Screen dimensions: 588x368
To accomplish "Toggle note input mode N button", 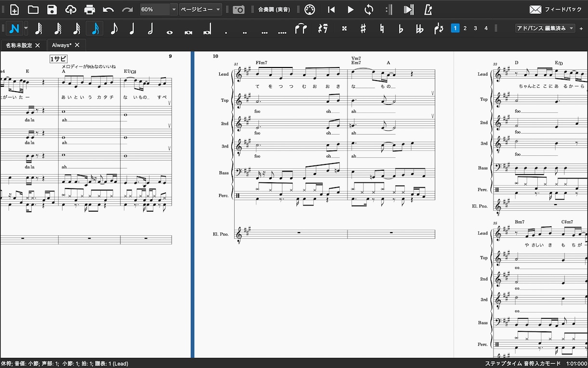I will (14, 28).
